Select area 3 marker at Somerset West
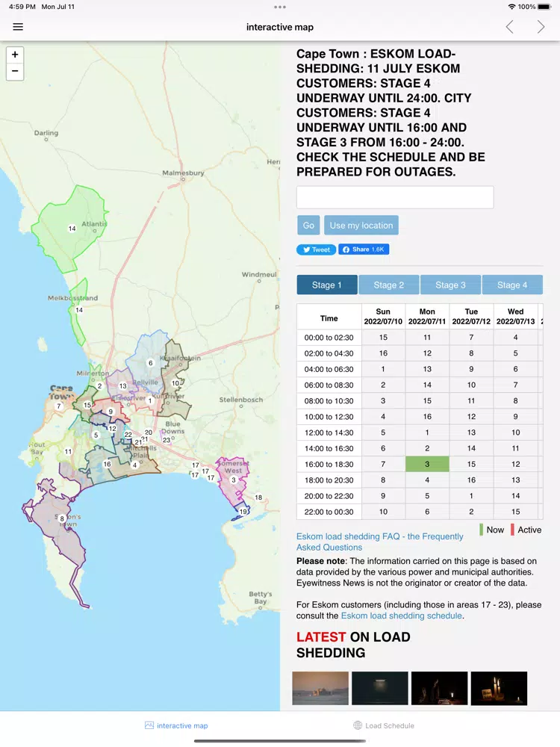The width and height of the screenshot is (560, 747). coord(233,480)
